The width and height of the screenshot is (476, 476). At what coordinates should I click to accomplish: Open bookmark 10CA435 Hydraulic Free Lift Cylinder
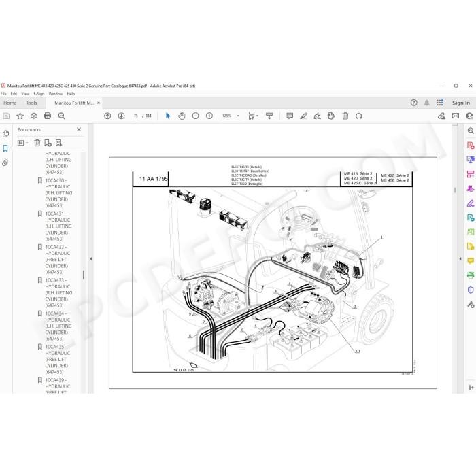point(58,359)
